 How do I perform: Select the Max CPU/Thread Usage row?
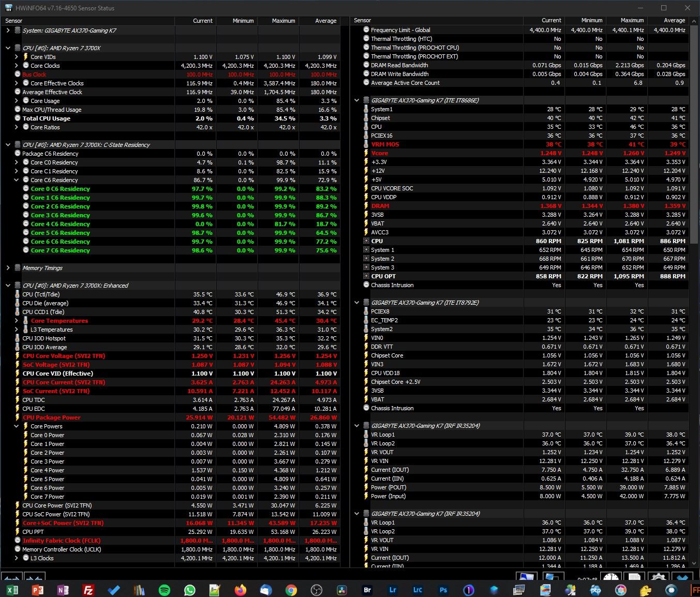point(170,110)
